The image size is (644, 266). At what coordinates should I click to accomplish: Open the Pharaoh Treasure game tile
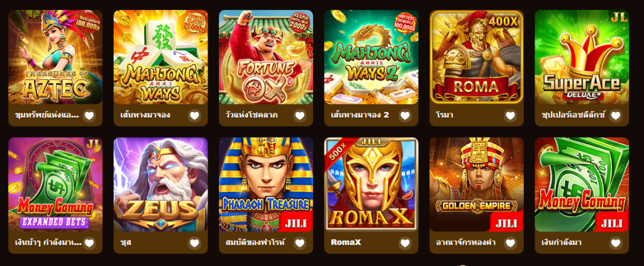click(x=266, y=185)
